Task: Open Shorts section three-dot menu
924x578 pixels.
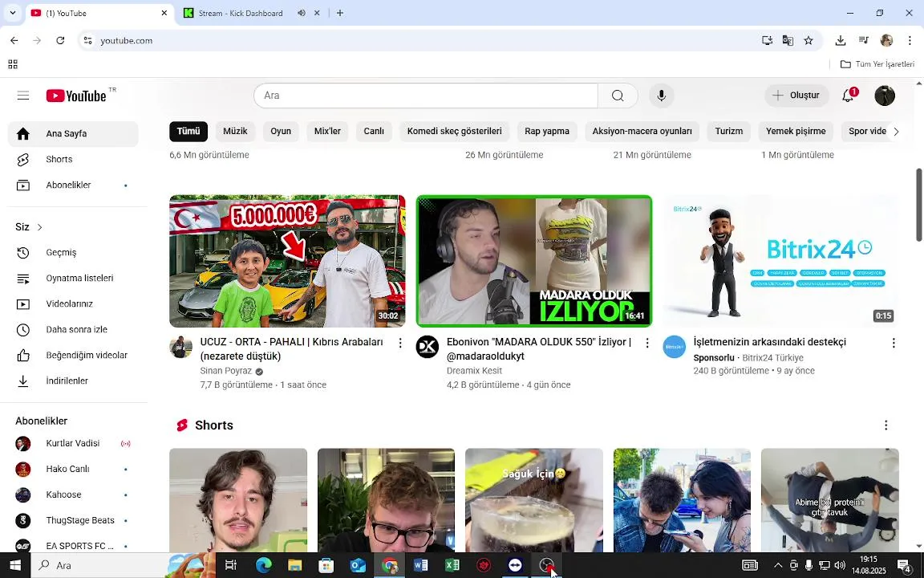Action: (885, 425)
